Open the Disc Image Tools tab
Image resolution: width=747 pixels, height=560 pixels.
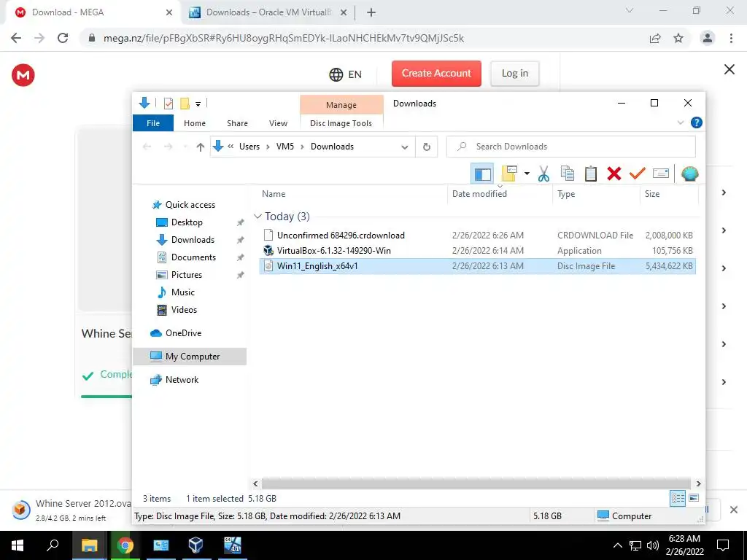pyautogui.click(x=341, y=123)
